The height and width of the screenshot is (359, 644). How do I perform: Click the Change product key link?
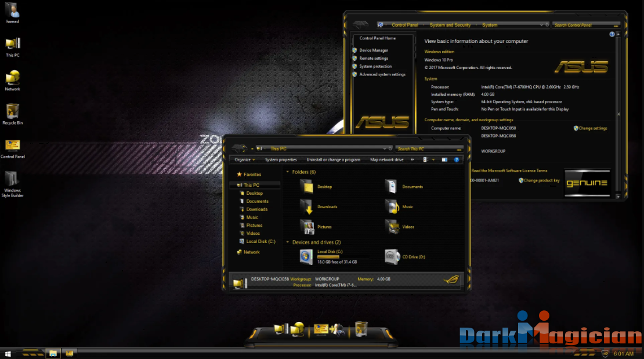[541, 180]
